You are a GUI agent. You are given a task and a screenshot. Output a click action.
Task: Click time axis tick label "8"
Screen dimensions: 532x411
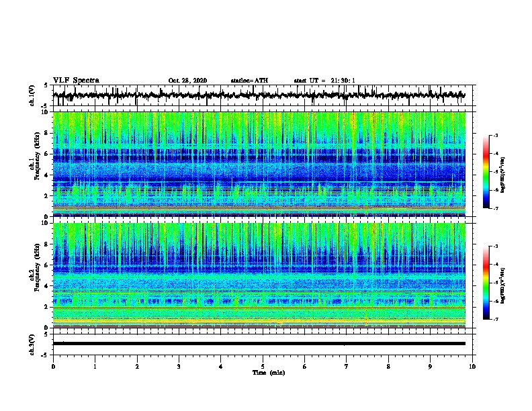[x=388, y=367]
